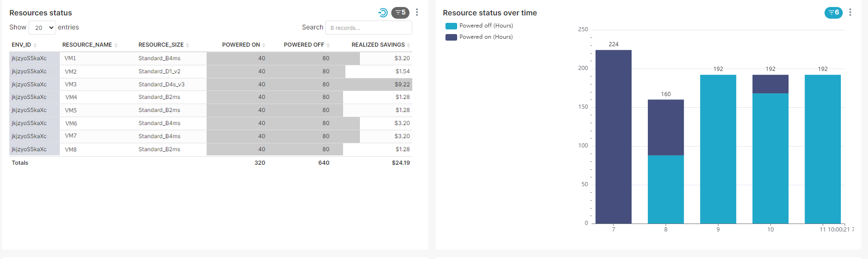868x259 pixels.
Task: Sort by POWERED ON column icon
Action: [264, 45]
